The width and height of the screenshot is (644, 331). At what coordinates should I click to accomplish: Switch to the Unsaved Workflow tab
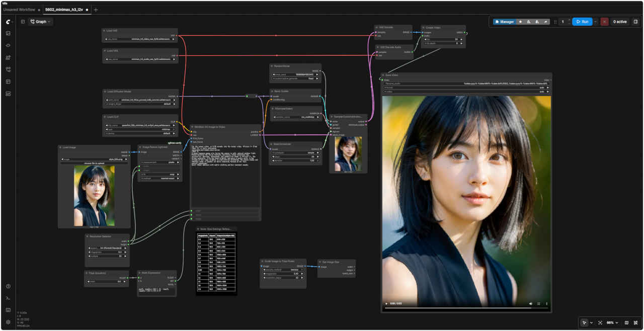[x=19, y=10]
